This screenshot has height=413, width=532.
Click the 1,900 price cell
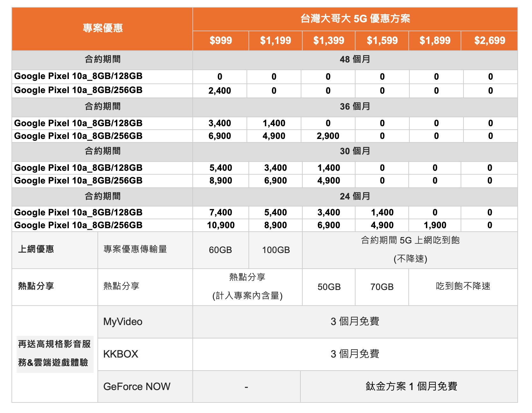(x=435, y=225)
